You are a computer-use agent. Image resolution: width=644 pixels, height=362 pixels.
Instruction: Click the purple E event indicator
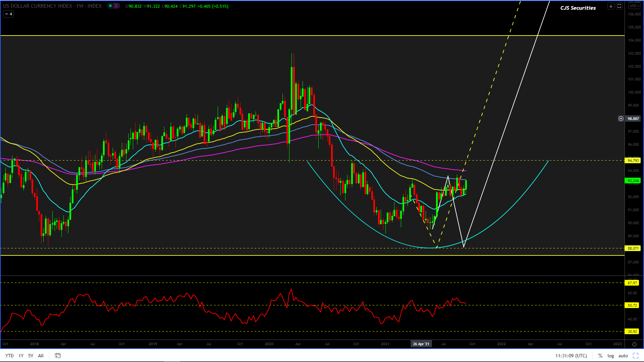coord(116,6)
